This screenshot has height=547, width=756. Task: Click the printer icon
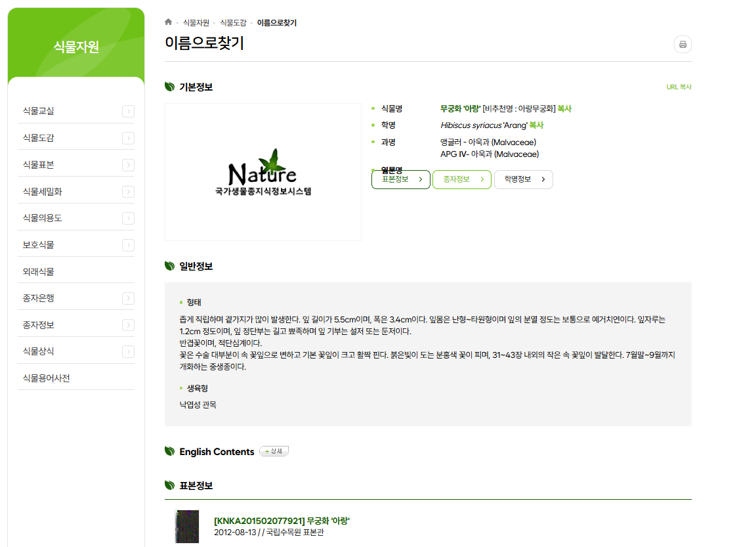tap(682, 45)
